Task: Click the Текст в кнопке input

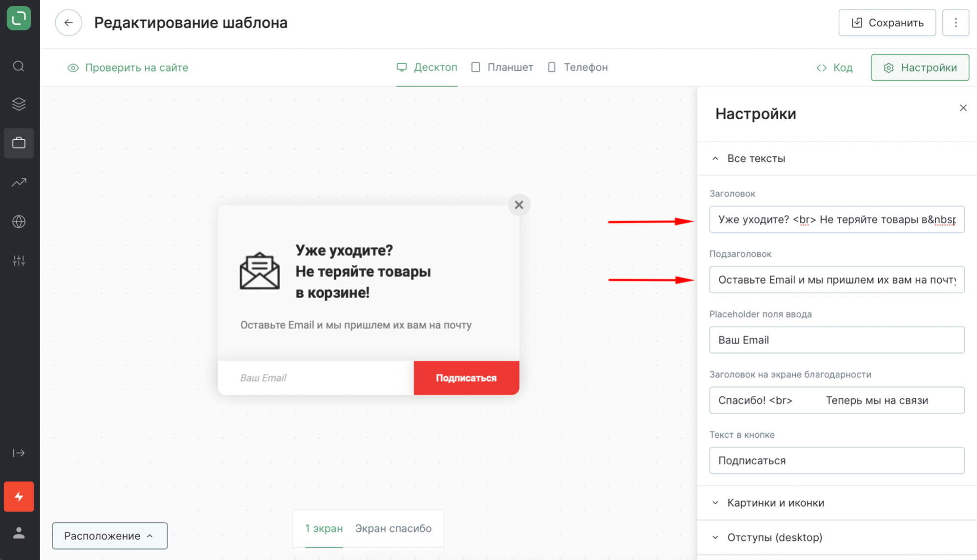Action: (837, 460)
